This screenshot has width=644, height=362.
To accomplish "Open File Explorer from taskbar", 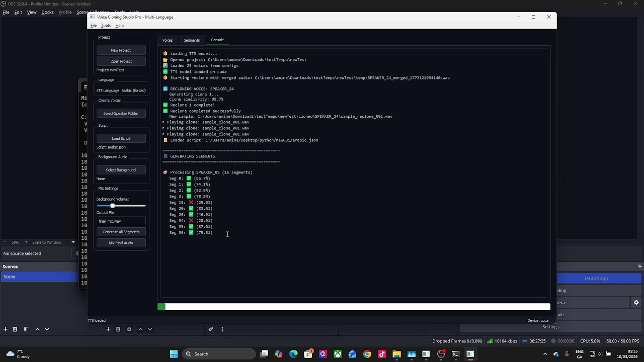I will [x=396, y=354].
